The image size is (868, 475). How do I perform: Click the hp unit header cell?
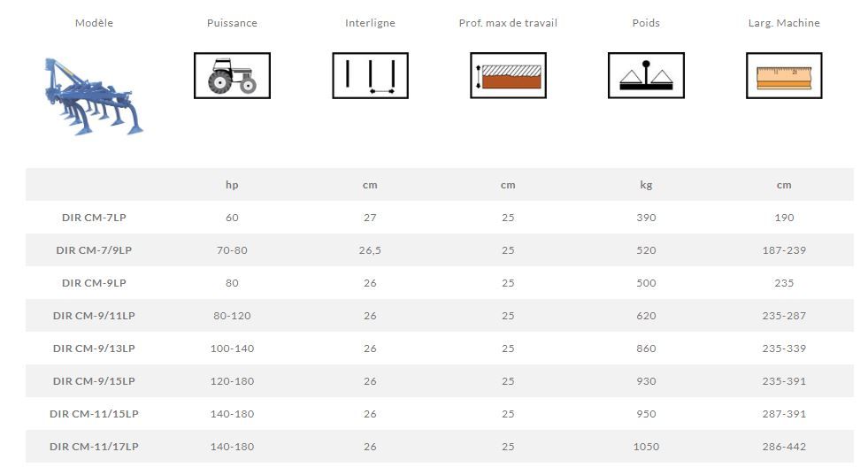coord(232,185)
